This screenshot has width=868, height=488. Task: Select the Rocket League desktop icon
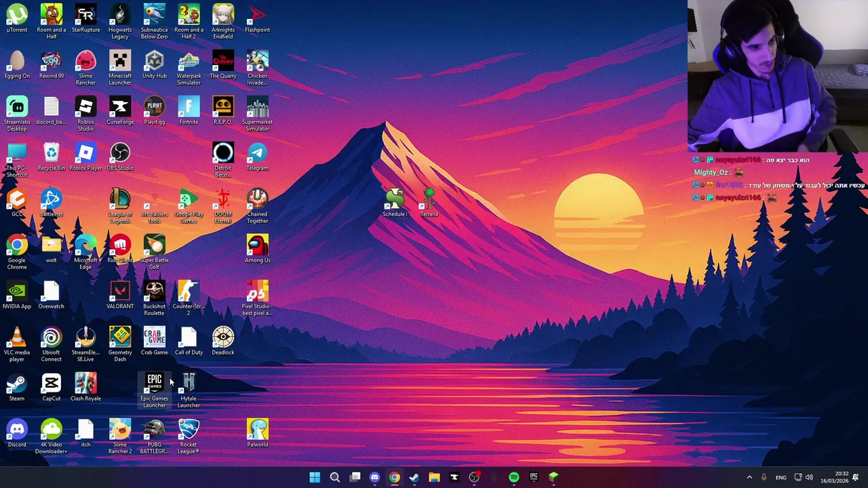click(x=189, y=436)
